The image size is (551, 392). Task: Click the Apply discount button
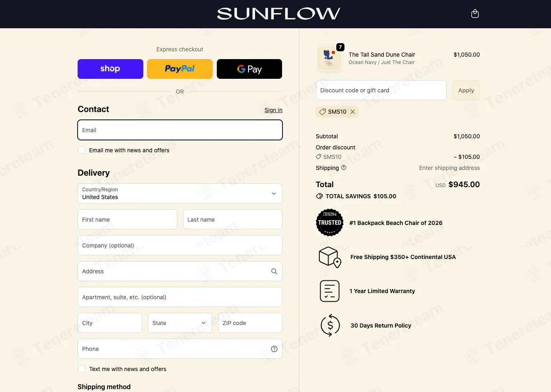466,90
